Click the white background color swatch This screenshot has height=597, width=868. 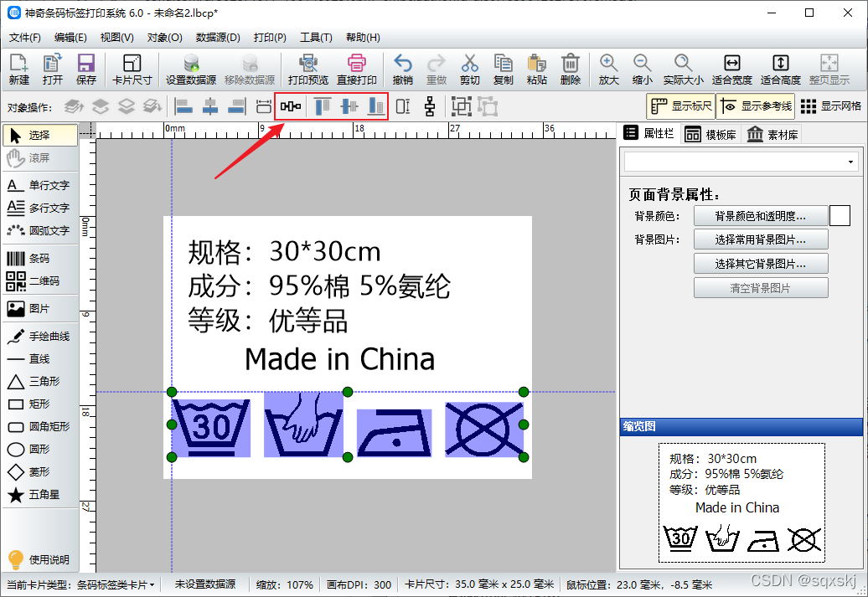click(x=840, y=216)
